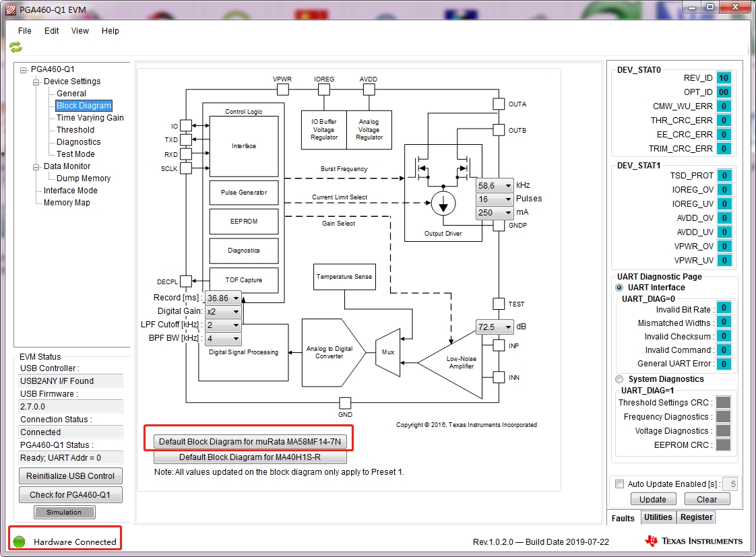Viewport: 756px width, 557px height.
Task: Click Default Block Diagram for muRata MA58MF14-7N
Action: 250,441
